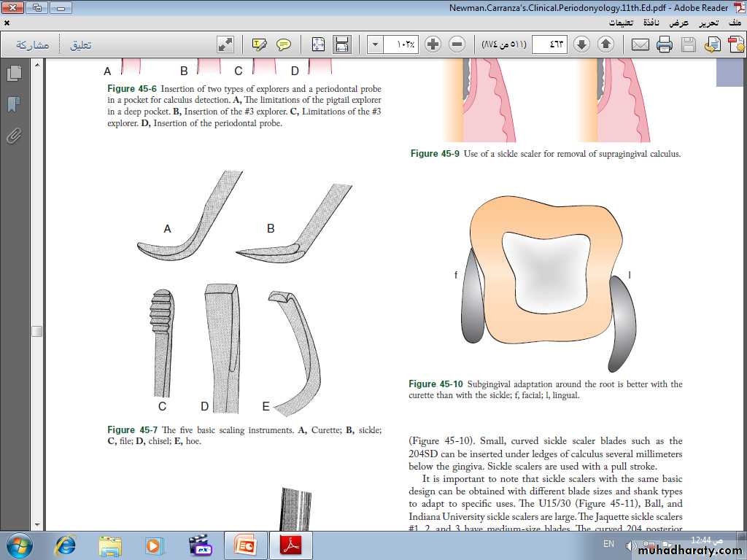Zoom in using the plus button
Image resolution: width=747 pixels, height=560 pixels.
point(433,44)
